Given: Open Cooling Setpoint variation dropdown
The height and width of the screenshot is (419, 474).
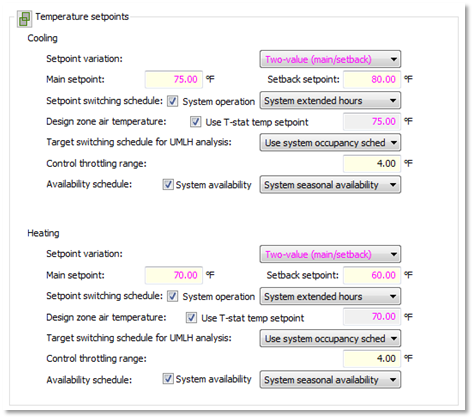Looking at the screenshot, I should (x=330, y=59).
